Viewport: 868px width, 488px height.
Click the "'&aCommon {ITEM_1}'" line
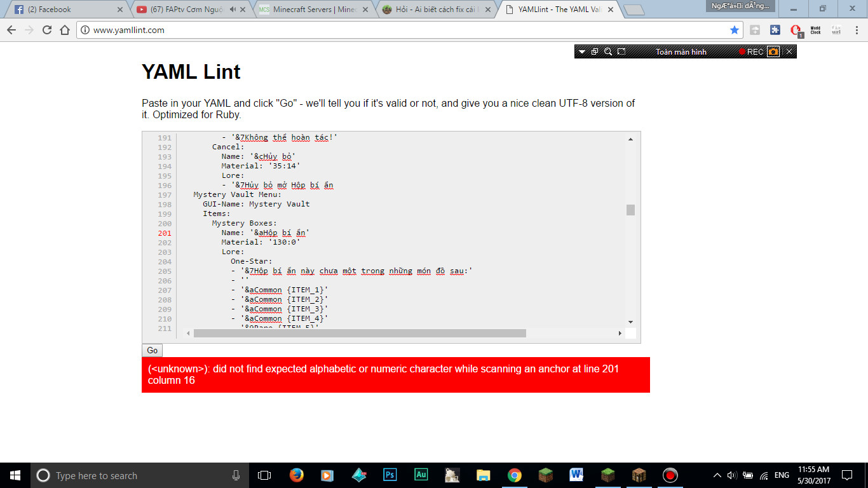click(x=284, y=290)
